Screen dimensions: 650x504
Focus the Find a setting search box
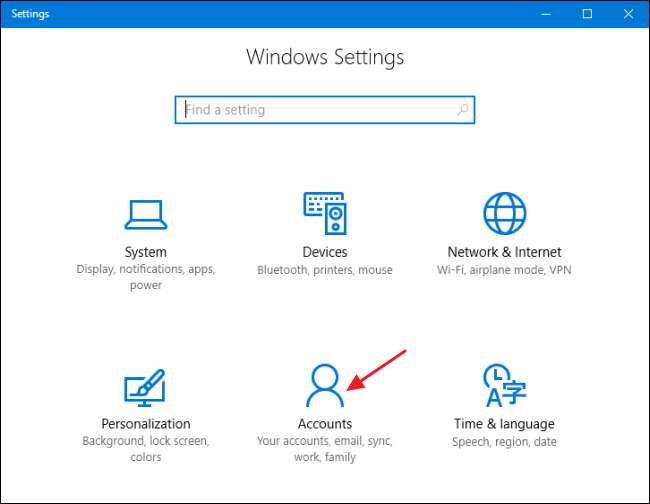point(325,110)
